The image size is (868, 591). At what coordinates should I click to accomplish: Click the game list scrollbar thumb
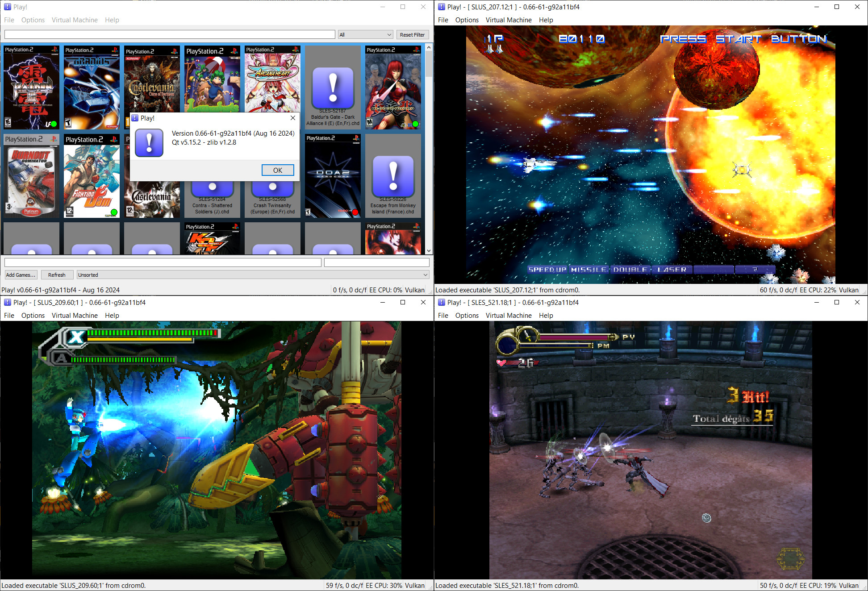(x=429, y=64)
